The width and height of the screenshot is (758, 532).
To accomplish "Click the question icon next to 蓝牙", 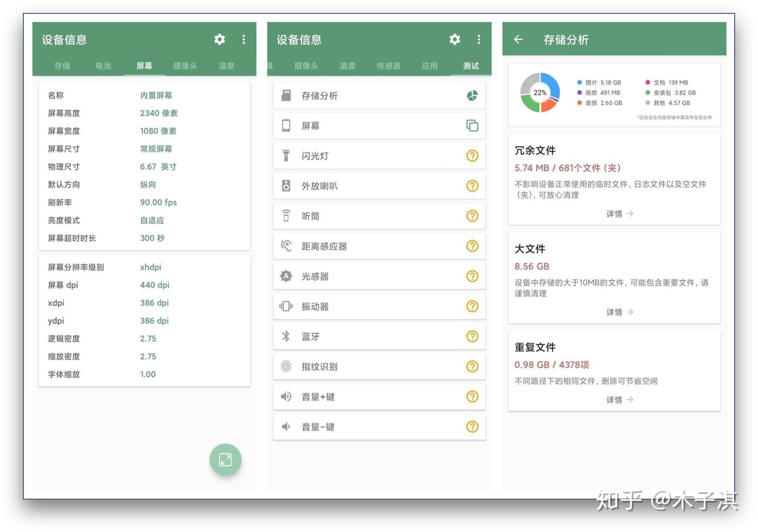I will pos(472,336).
